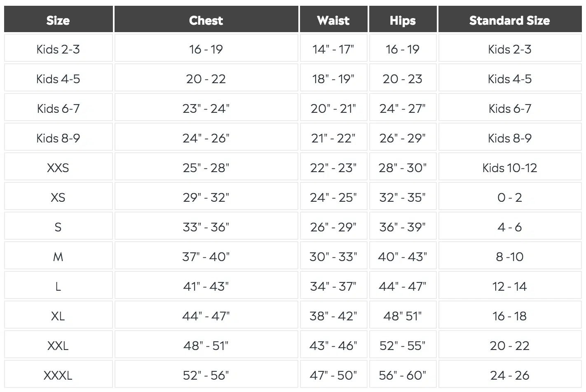Image resolution: width=586 pixels, height=392 pixels.
Task: Click the waist value 43" - 46"
Action: pyautogui.click(x=333, y=345)
